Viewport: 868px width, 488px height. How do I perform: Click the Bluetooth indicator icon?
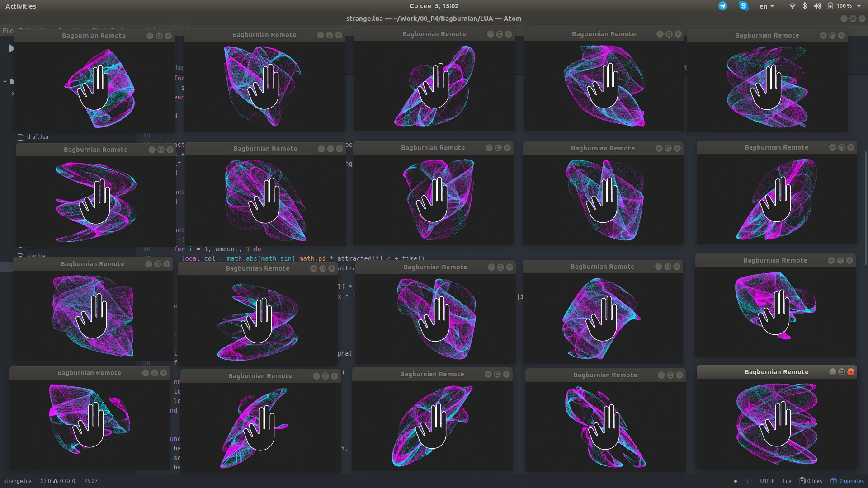[x=805, y=6]
